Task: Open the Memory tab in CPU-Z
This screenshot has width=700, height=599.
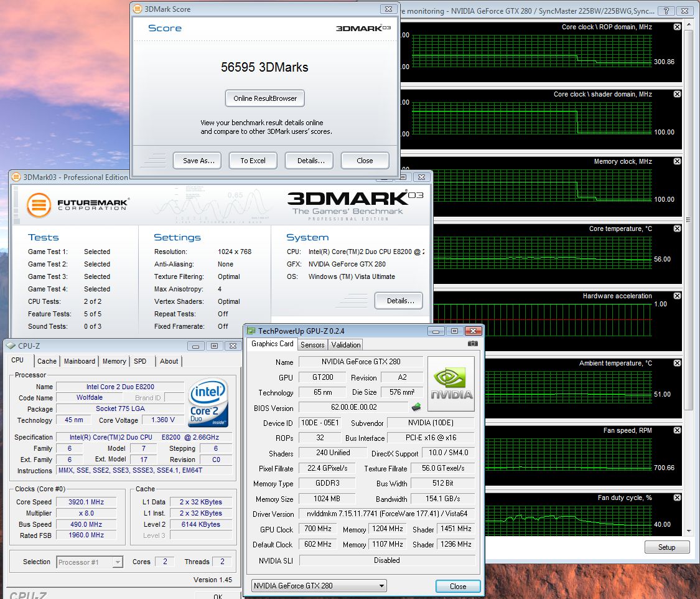Action: pyautogui.click(x=114, y=361)
